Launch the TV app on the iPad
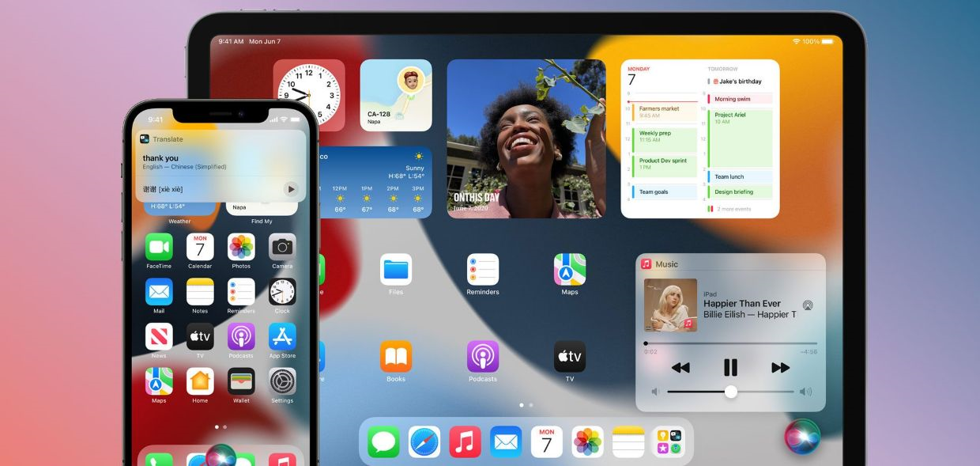The image size is (980, 466). [x=570, y=357]
